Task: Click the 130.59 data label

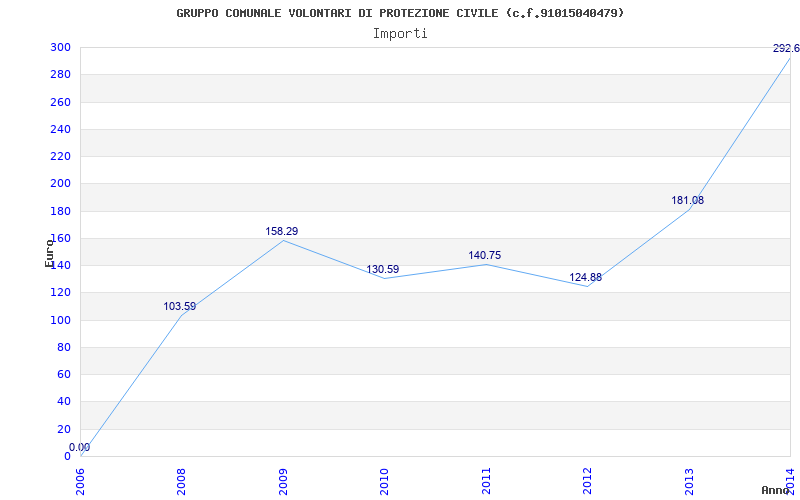Action: tap(383, 269)
